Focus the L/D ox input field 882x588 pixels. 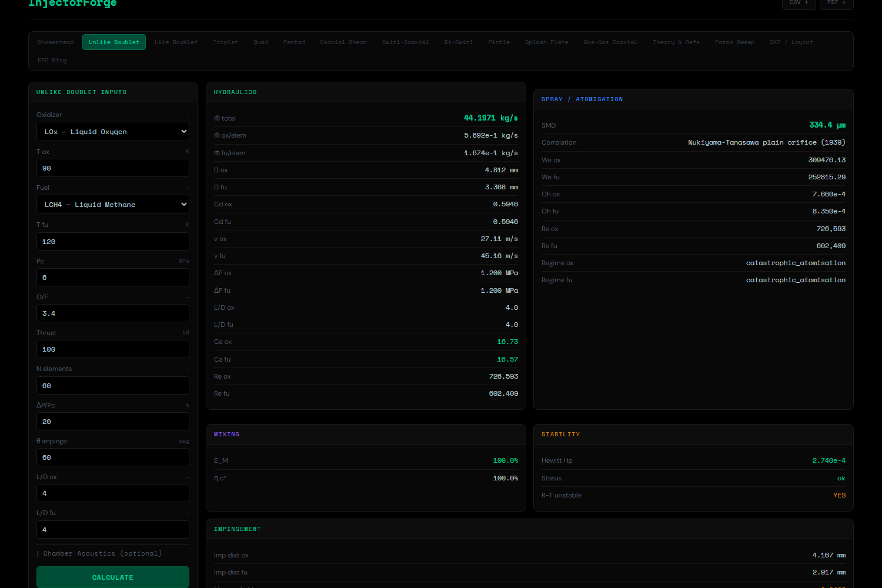[x=113, y=493]
